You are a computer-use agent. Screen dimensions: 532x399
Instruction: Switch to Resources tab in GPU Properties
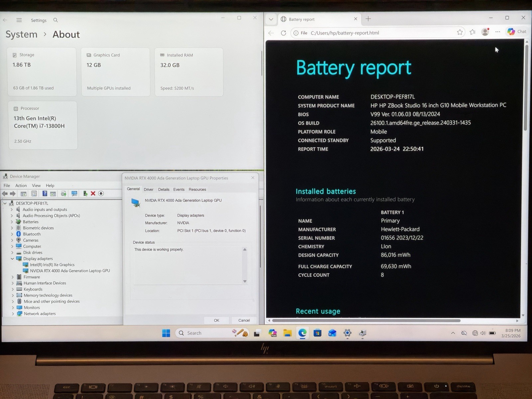198,190
